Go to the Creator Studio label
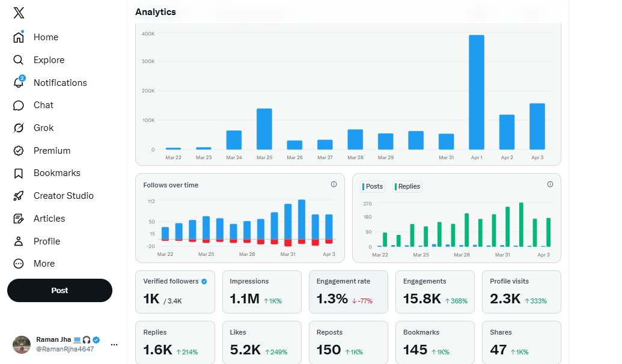Viewport: 622px width, 364px height. coord(64,196)
